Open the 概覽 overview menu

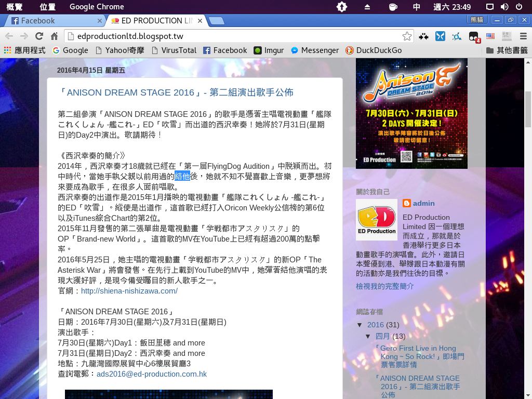tap(14, 7)
